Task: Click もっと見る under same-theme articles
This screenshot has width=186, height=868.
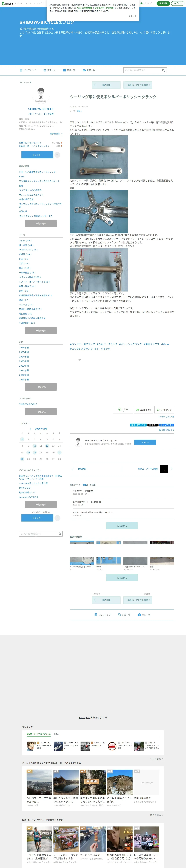Action: click(122, 526)
